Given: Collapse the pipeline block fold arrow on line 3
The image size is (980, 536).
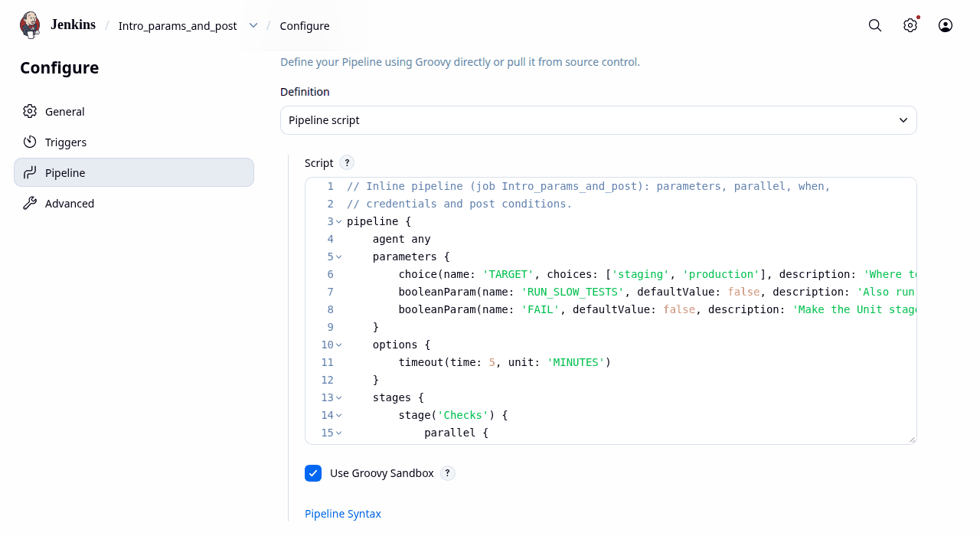Looking at the screenshot, I should click(x=339, y=222).
